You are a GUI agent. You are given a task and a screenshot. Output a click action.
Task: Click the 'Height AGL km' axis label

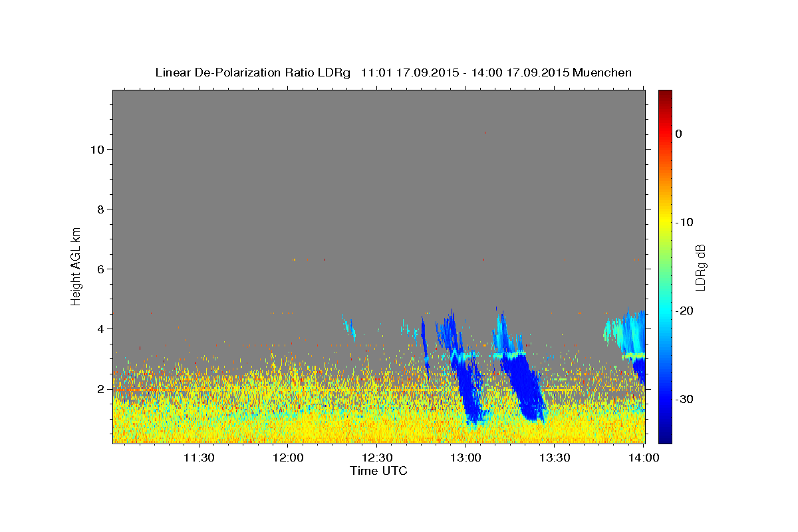pyautogui.click(x=76, y=265)
